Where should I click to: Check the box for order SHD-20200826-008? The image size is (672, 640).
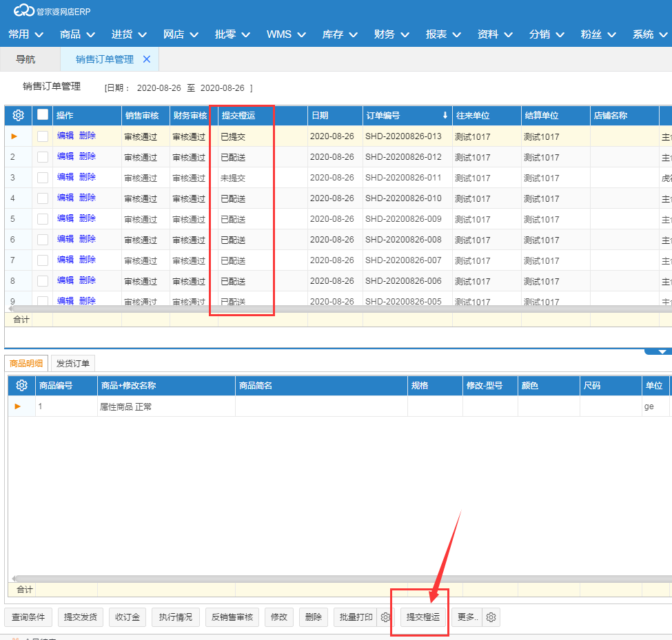pyautogui.click(x=43, y=240)
